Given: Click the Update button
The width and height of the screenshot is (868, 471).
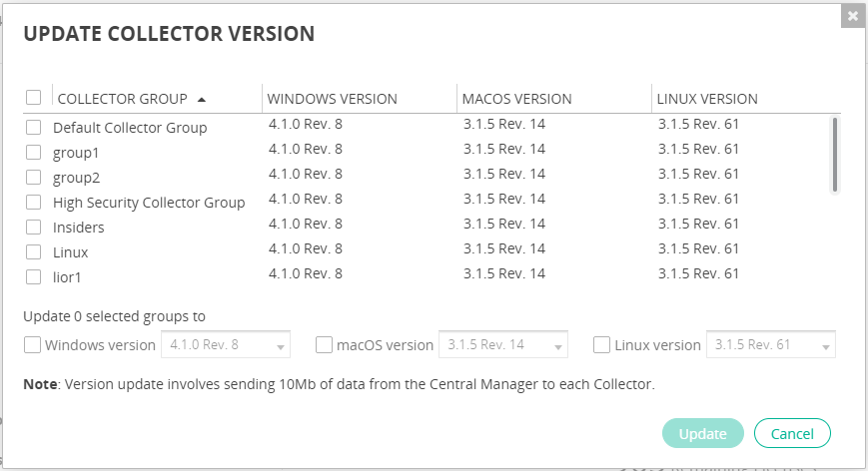Looking at the screenshot, I should click(702, 433).
